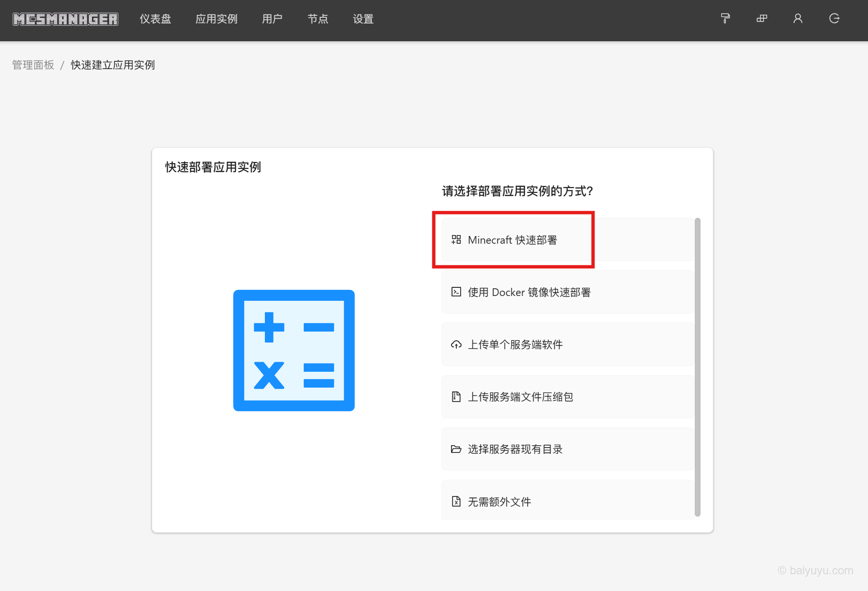This screenshot has height=591, width=868.
Task: Open the user profile icon
Action: coord(798,18)
